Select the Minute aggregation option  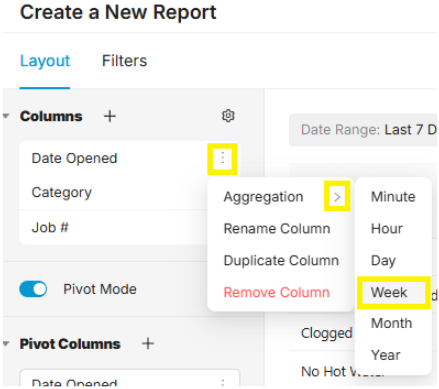pos(393,197)
